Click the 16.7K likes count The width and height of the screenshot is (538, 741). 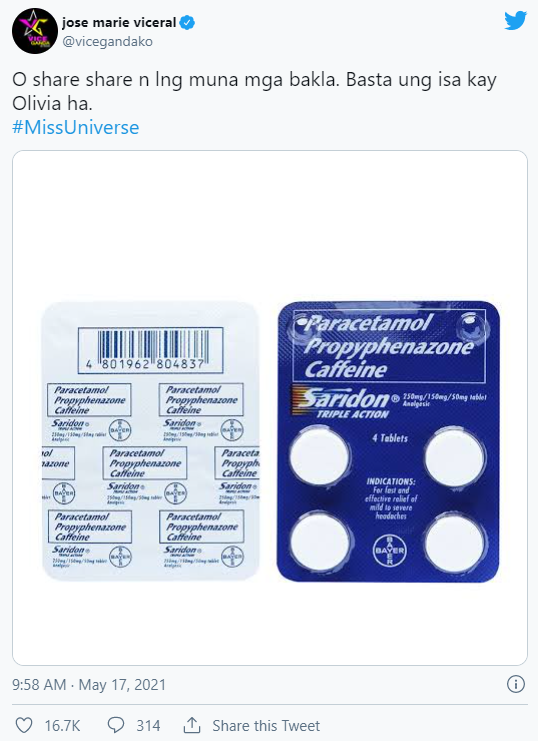tap(62, 725)
